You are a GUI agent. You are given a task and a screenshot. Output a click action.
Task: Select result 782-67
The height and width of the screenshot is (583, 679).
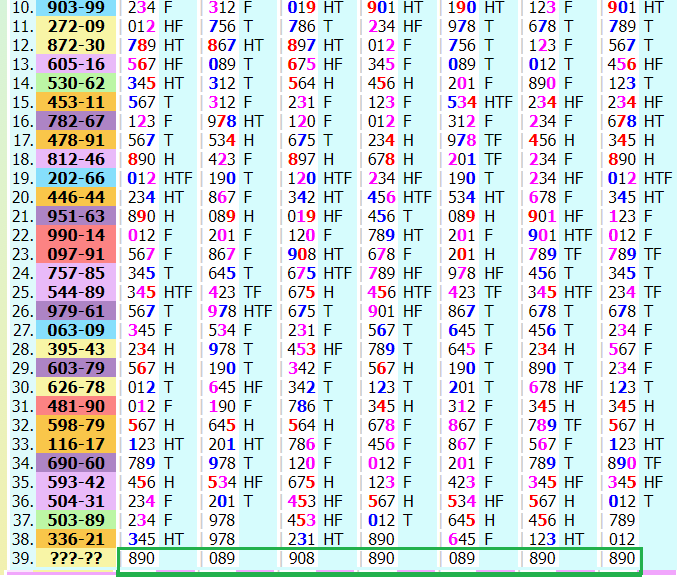(76, 121)
